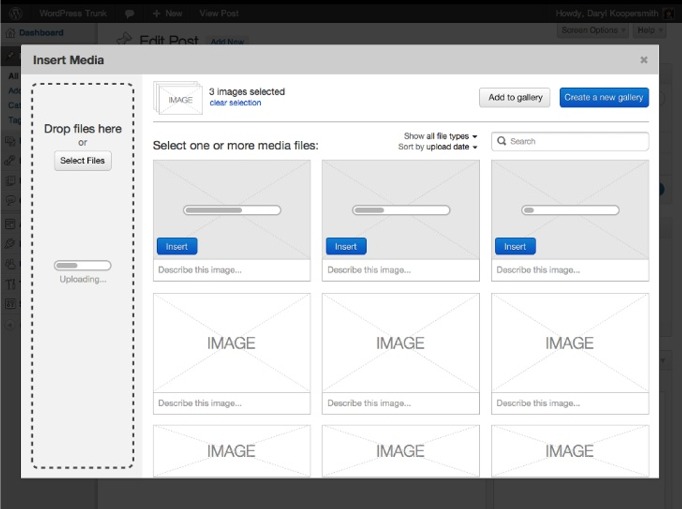The height and width of the screenshot is (509, 682).
Task: Click the comments bubble icon in admin bar
Action: point(130,13)
